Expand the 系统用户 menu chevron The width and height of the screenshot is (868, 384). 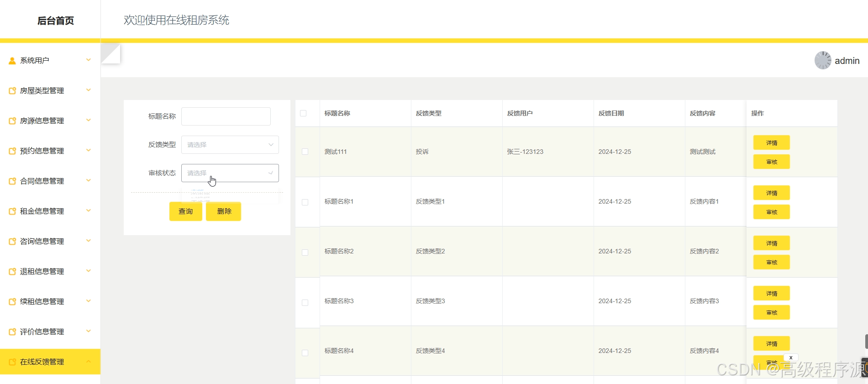click(89, 60)
